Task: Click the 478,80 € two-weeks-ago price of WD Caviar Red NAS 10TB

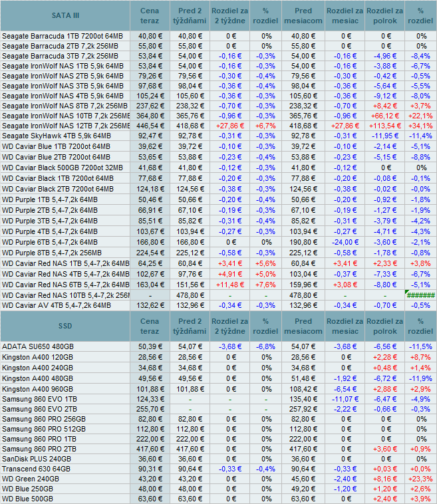Action: tap(190, 295)
